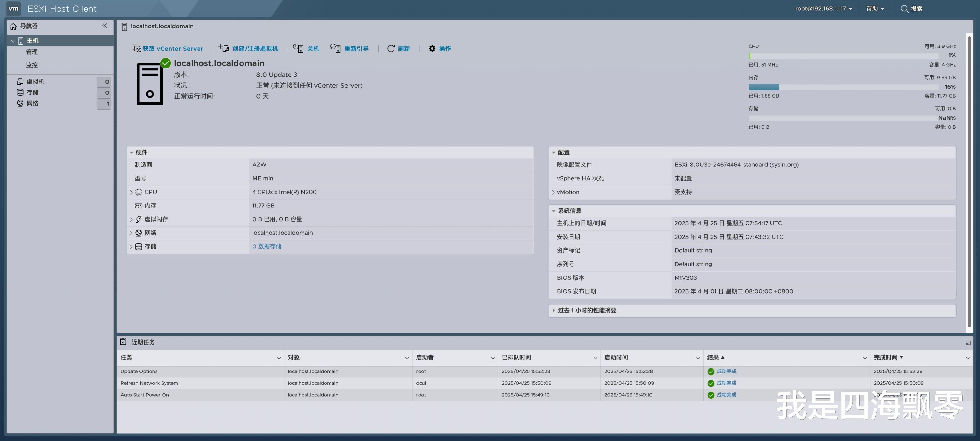Click the Storage icon in Hardware panel
Image resolution: width=980 pixels, height=441 pixels.
click(139, 247)
